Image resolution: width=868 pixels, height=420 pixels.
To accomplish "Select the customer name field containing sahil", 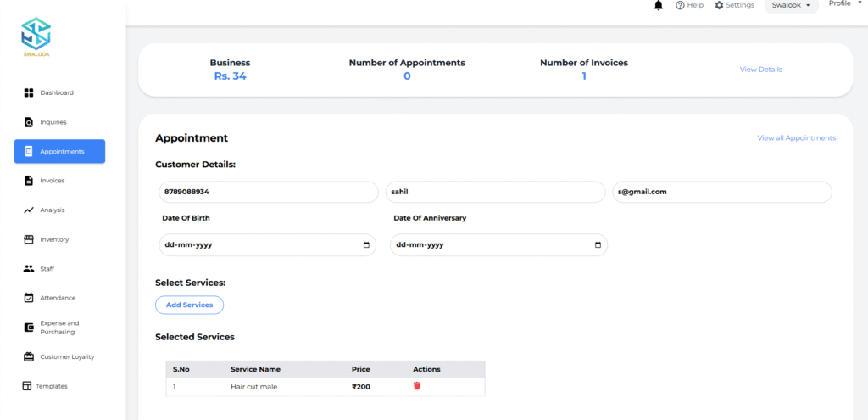I will pos(495,192).
